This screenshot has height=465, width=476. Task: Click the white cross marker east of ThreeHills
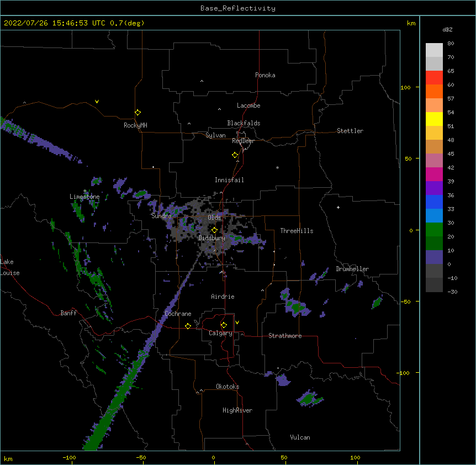coord(338,207)
